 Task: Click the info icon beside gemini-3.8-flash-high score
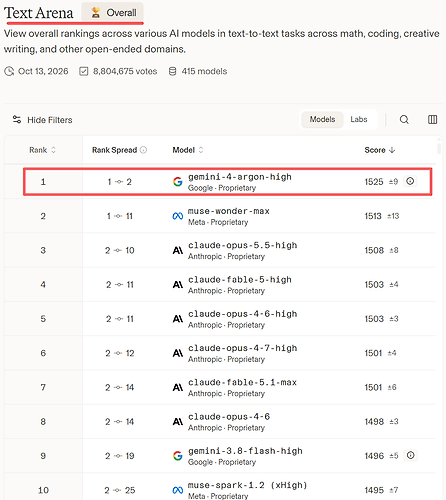click(410, 455)
